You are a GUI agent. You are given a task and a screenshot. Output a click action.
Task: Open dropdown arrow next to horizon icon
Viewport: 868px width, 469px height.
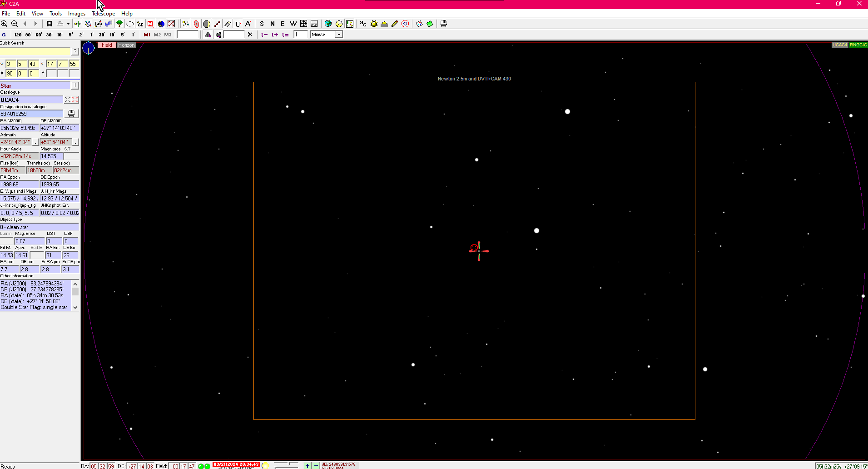68,24
